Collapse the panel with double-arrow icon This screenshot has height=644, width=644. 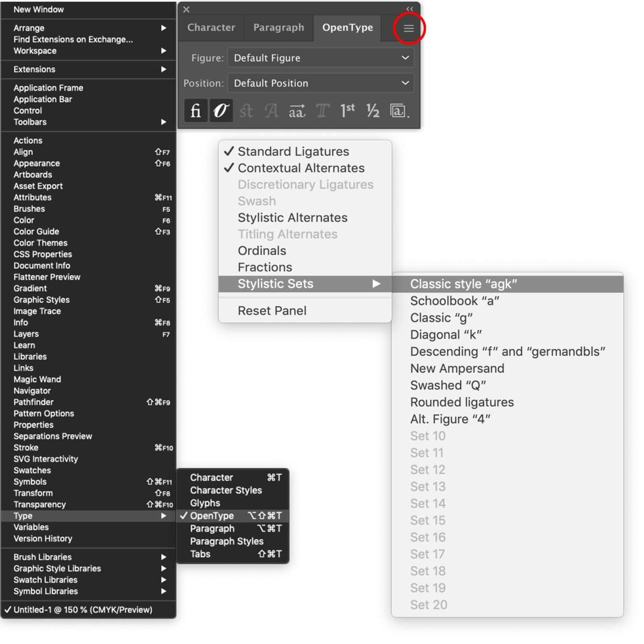(410, 9)
